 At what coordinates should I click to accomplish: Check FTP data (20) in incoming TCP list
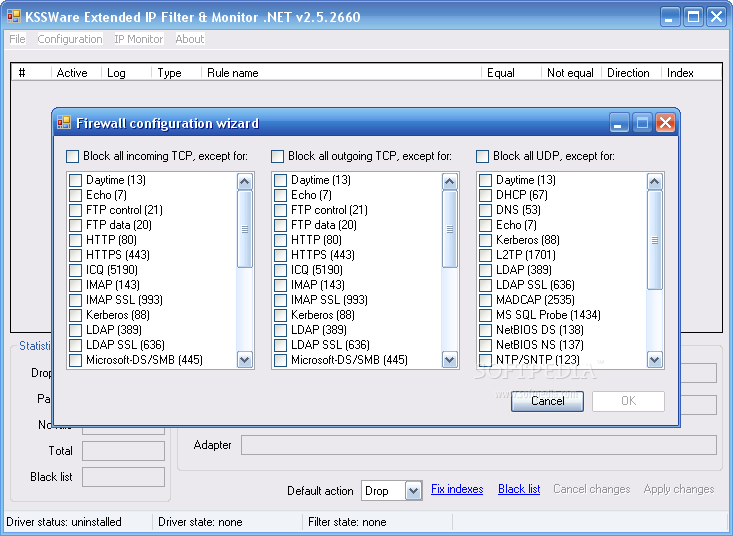[x=75, y=225]
